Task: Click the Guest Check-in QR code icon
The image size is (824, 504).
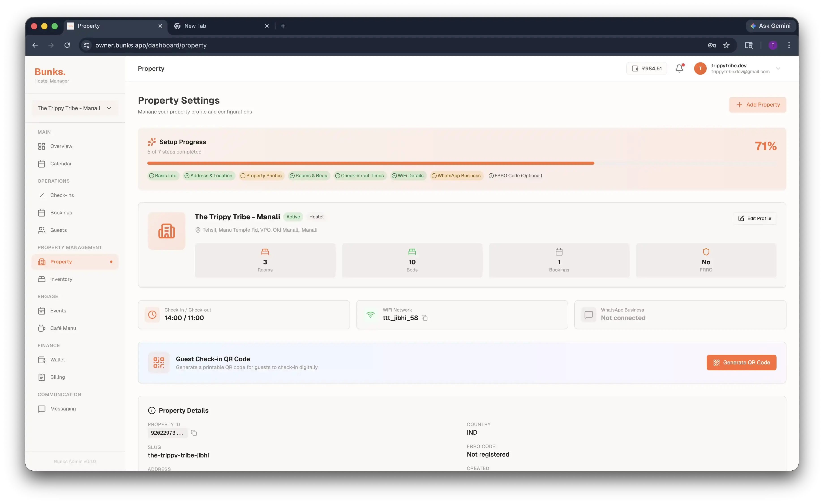Action: pos(159,362)
